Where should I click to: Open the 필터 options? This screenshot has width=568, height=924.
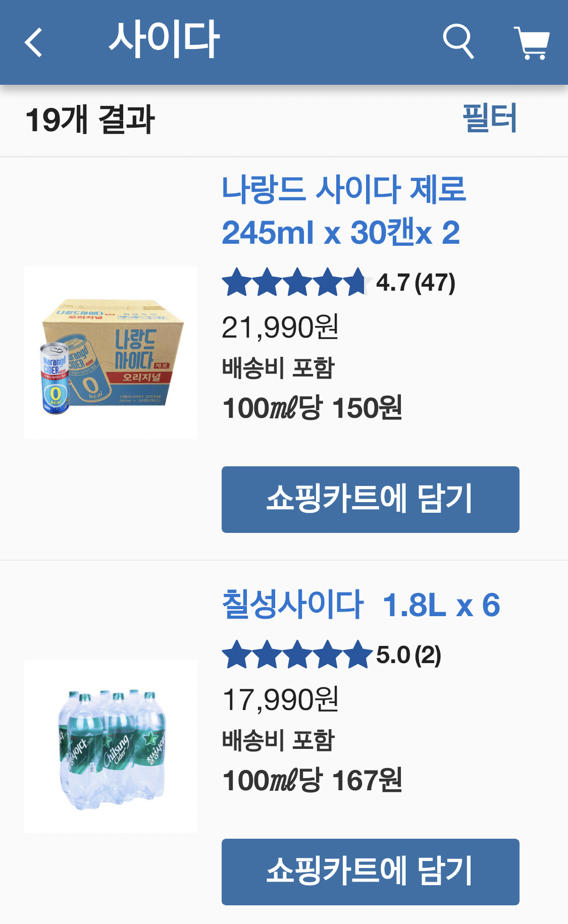489,119
